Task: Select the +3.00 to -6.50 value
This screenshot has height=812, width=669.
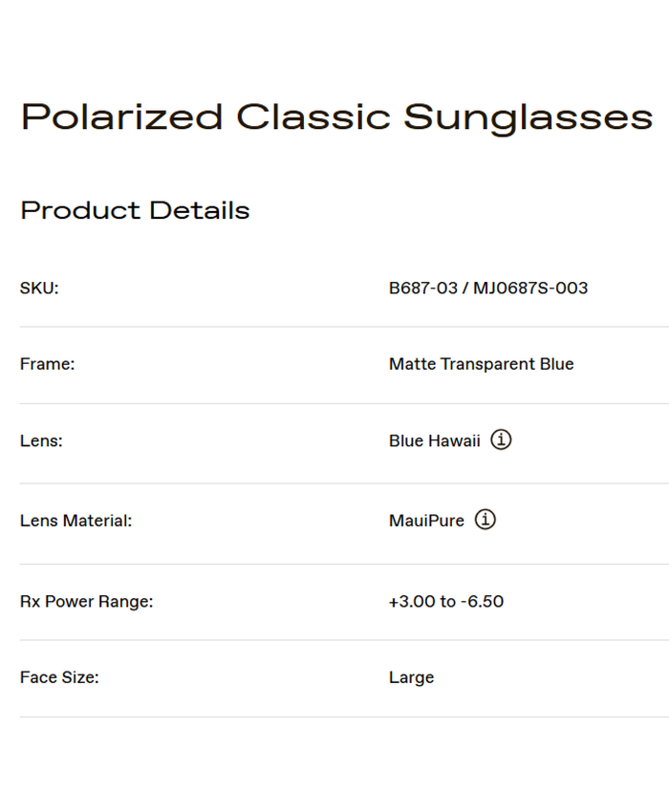Action: [445, 602]
